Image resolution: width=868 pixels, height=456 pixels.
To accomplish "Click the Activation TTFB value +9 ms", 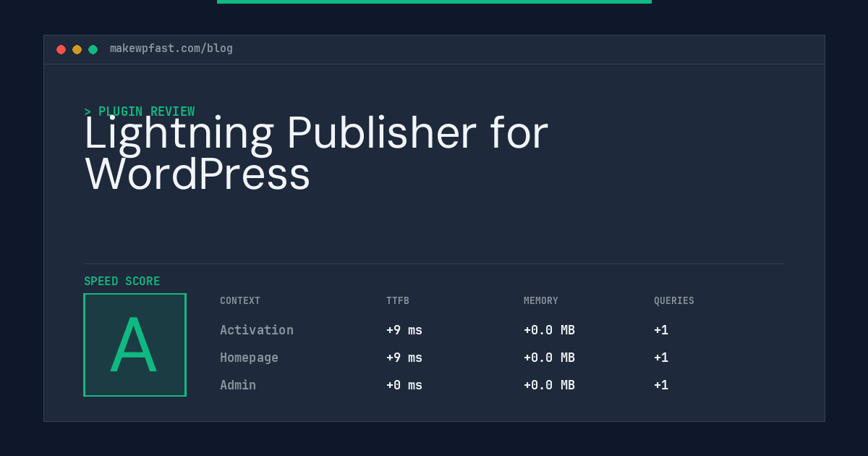I will tap(404, 330).
